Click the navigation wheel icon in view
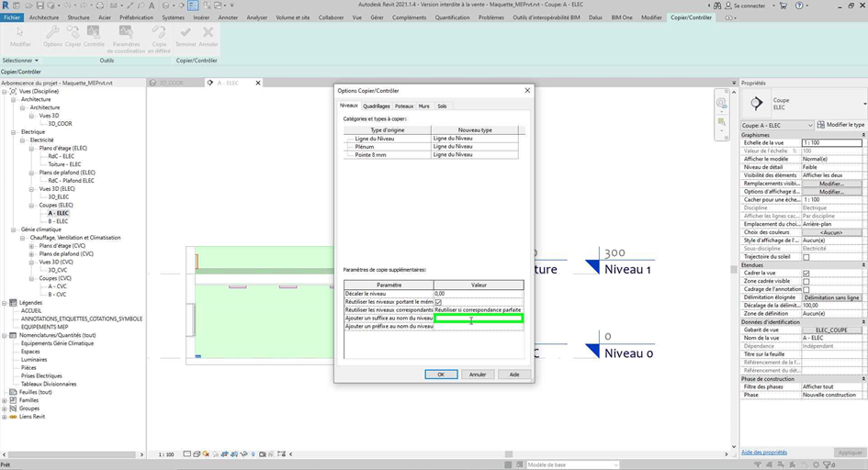The image size is (868, 470). 721,103
